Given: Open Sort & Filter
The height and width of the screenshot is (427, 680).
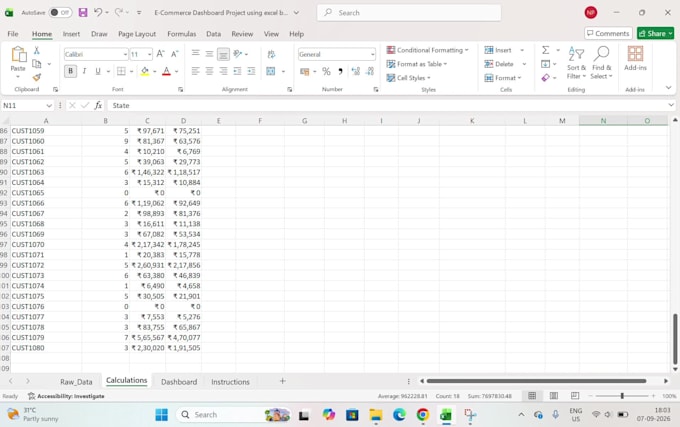Looking at the screenshot, I should (576, 63).
